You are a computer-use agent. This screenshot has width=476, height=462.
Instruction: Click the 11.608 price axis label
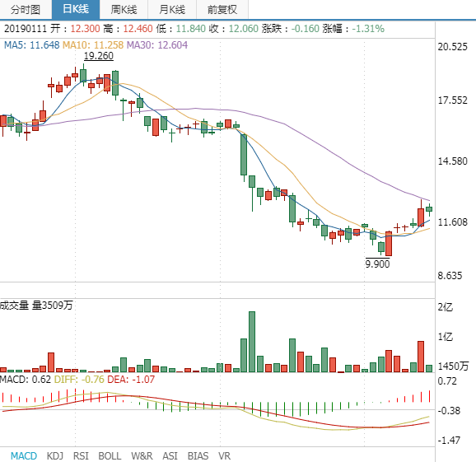[x=452, y=222]
